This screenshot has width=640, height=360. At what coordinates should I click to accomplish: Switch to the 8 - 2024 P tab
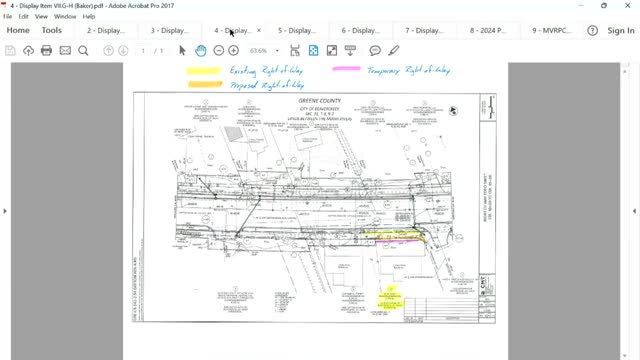pos(488,31)
